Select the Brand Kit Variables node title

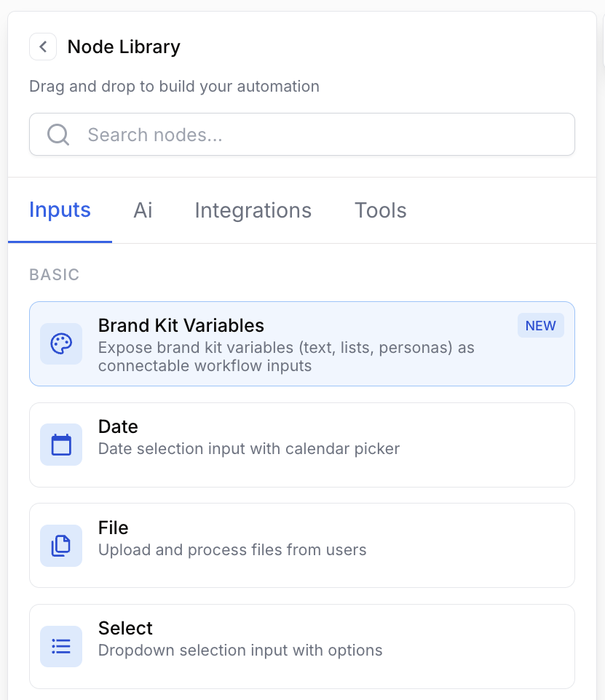point(181,325)
